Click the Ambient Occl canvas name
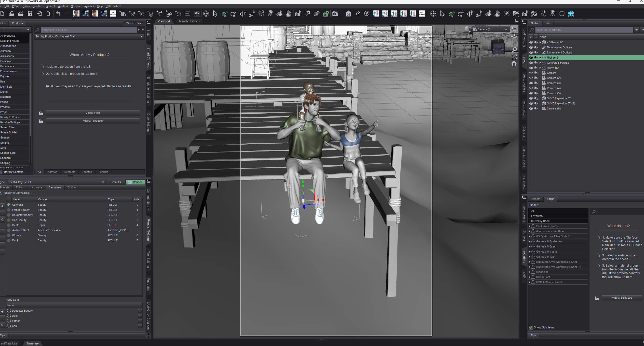This screenshot has width=644, height=346. click(20, 230)
